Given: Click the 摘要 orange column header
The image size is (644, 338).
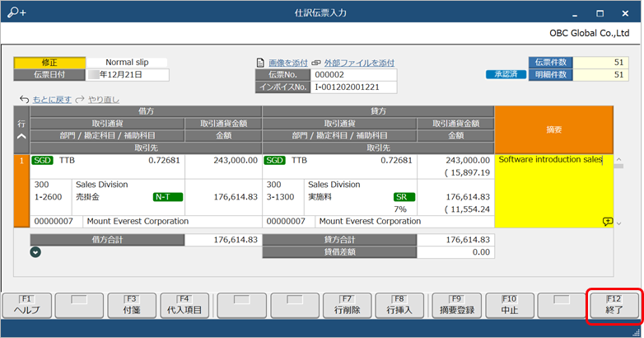Looking at the screenshot, I should [x=553, y=129].
